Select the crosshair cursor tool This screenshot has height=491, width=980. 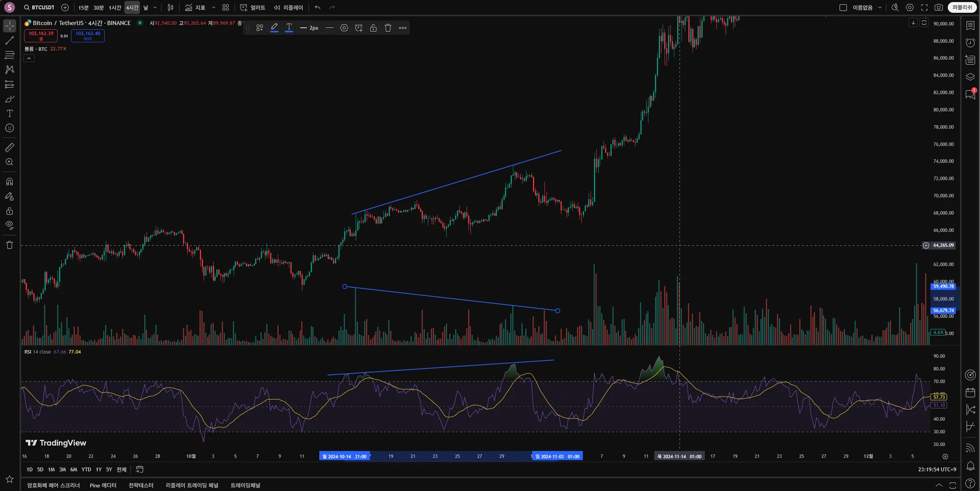[10, 26]
